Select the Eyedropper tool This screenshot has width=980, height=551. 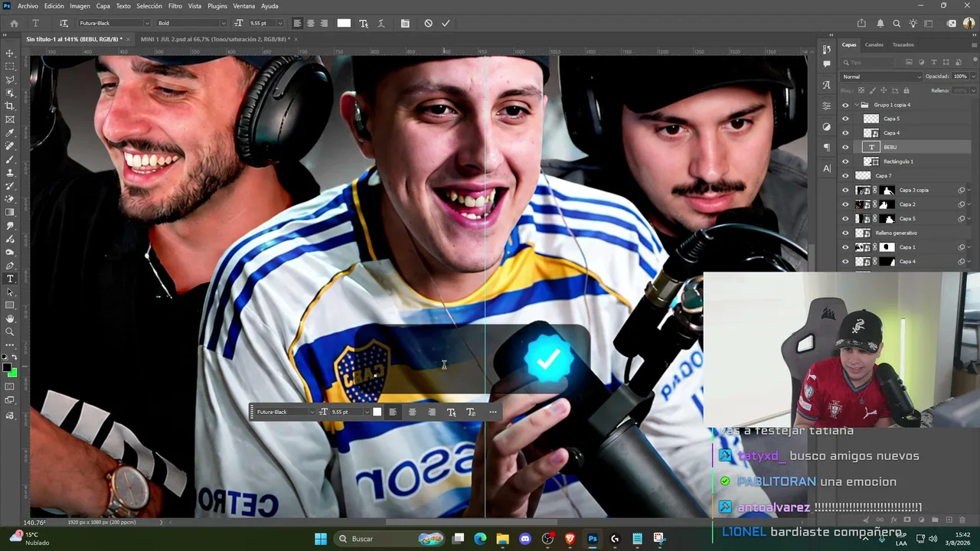click(10, 133)
